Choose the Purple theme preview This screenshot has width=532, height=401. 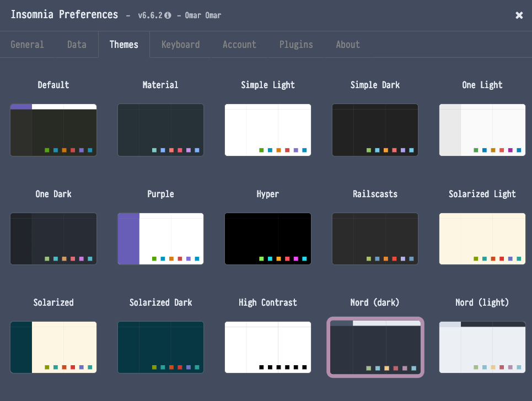click(160, 239)
